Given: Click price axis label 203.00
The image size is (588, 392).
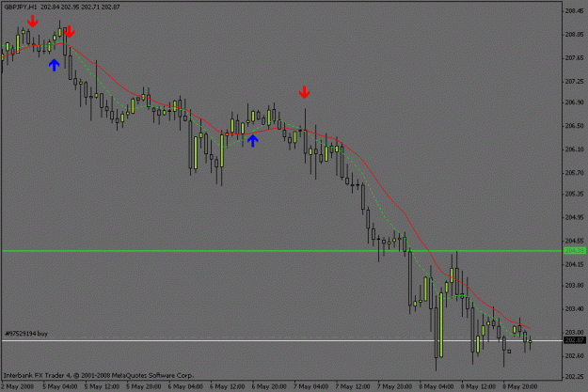Looking at the screenshot, I should tap(575, 333).
